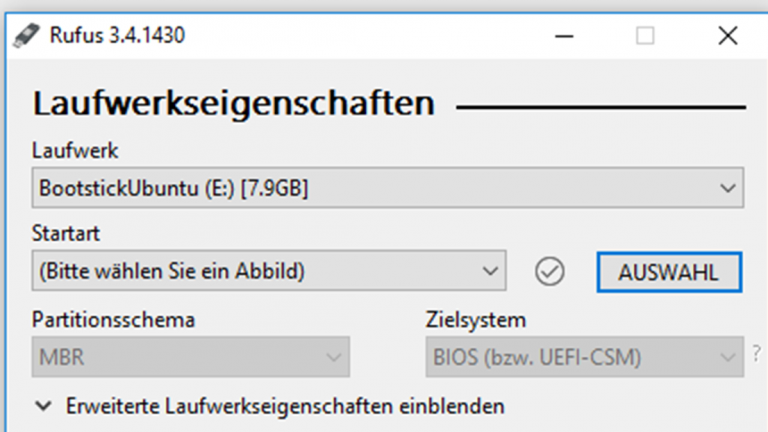Click the 'Erweiterte Laufwerkseigenschaften einblenden' text
This screenshot has width=768, height=432.
(285, 407)
